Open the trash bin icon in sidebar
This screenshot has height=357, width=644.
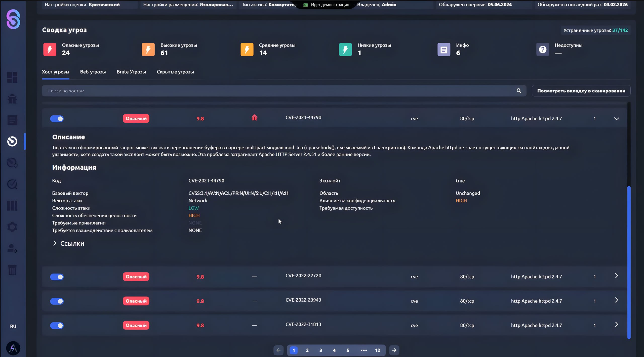click(x=12, y=270)
